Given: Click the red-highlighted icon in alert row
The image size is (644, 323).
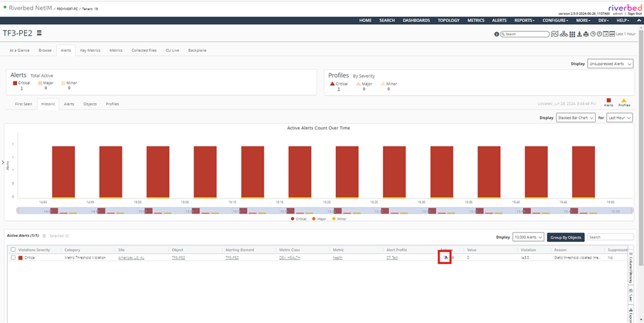Looking at the screenshot, I should coord(445,258).
